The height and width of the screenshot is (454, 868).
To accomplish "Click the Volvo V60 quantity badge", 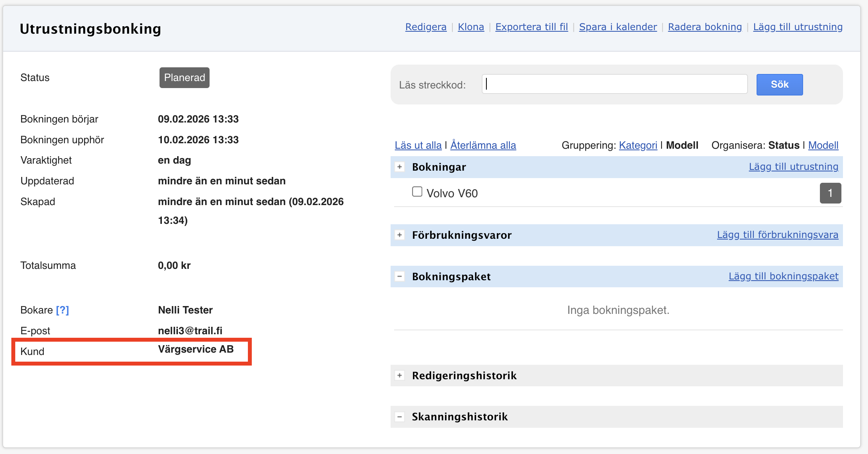I will click(830, 193).
